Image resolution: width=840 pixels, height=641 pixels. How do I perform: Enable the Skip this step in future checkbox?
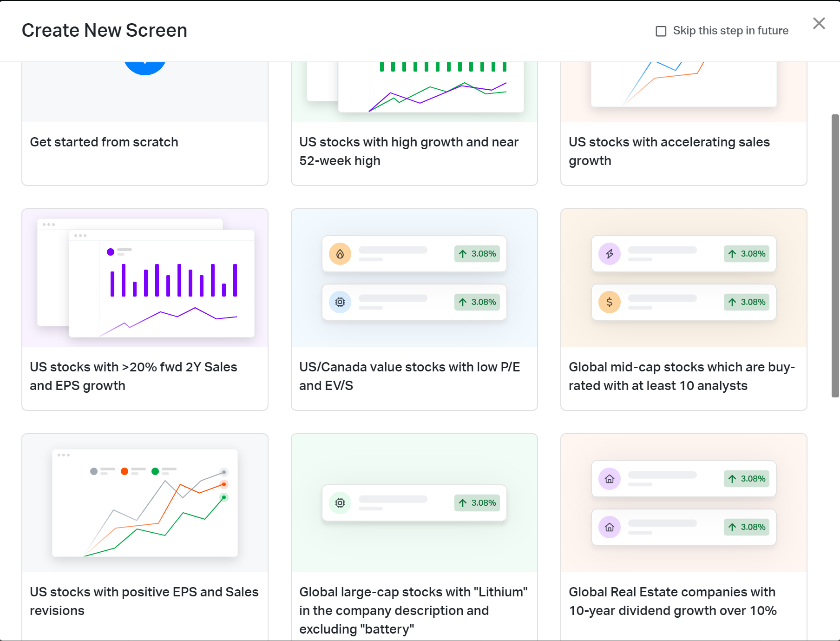point(661,31)
